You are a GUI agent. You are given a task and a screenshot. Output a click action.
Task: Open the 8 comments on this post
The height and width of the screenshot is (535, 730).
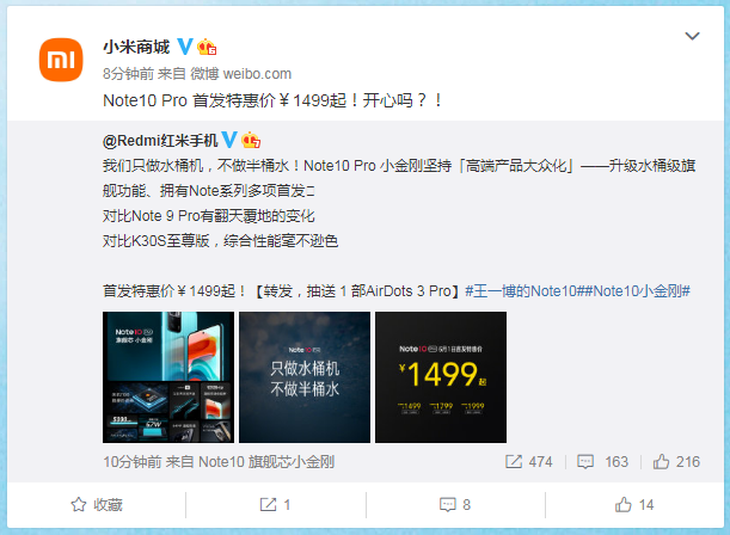click(x=455, y=505)
